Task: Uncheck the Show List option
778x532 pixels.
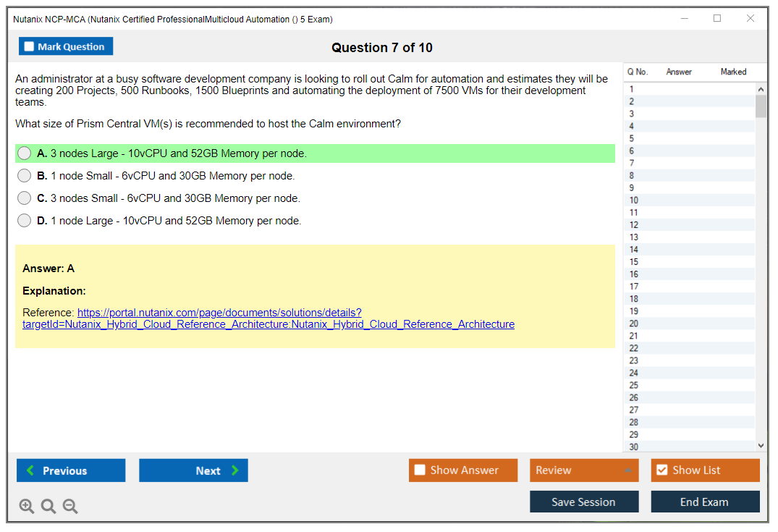Action: [x=661, y=470]
